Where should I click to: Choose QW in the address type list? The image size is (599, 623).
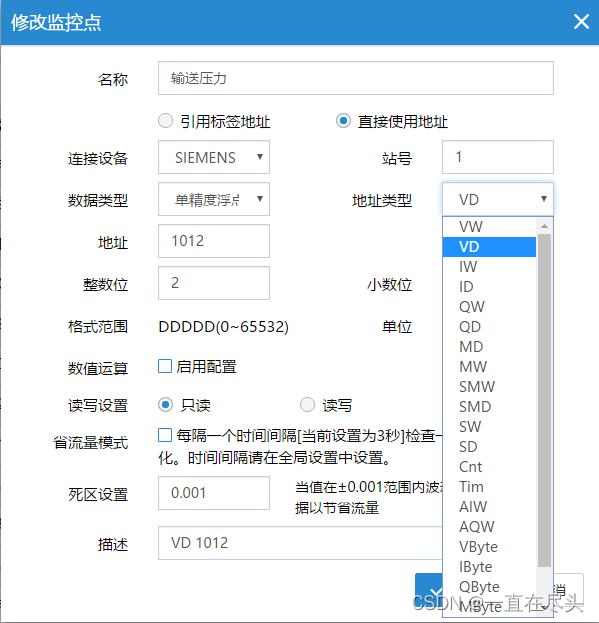(489, 307)
